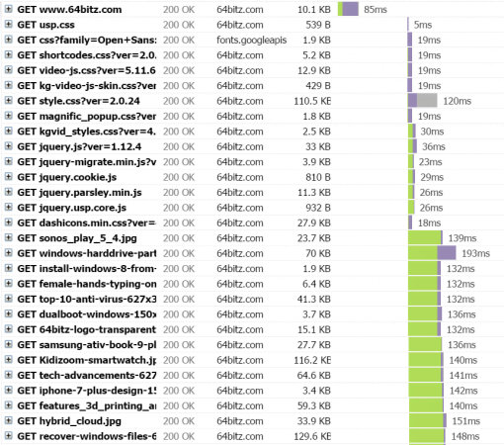Expand the features_3d_printing request
504x445 pixels.
coord(9,405)
